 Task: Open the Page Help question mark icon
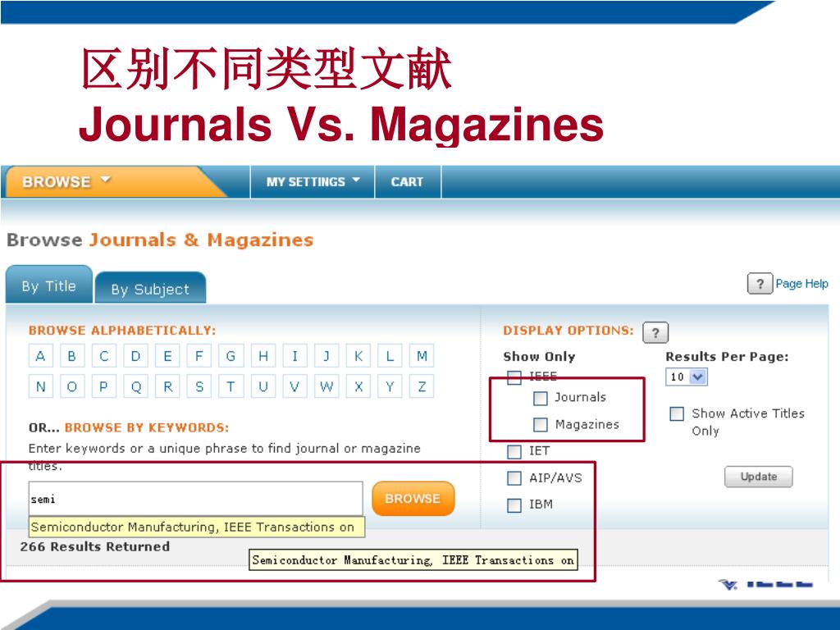pos(760,283)
